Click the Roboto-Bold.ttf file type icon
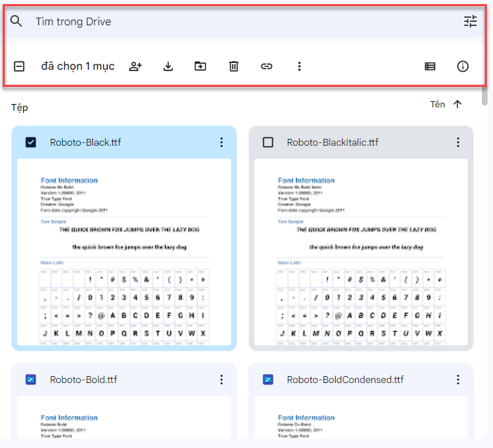The image size is (493, 448). [31, 380]
